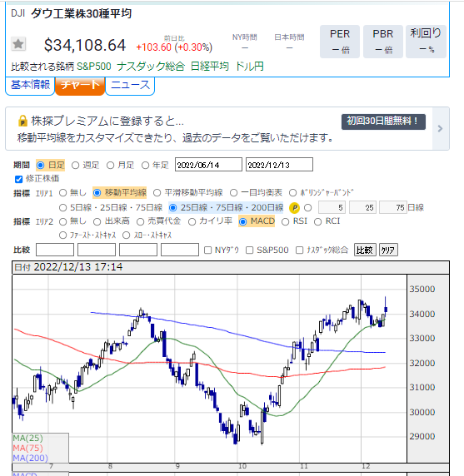The image size is (464, 476).
Task: Click the end date field 2022/12/13
Action: (x=279, y=165)
